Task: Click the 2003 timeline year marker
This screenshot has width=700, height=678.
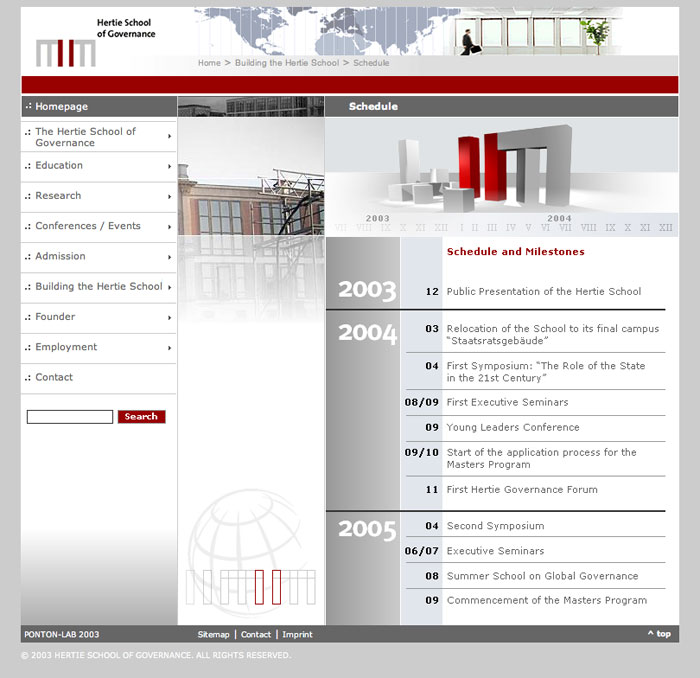Action: click(x=378, y=218)
